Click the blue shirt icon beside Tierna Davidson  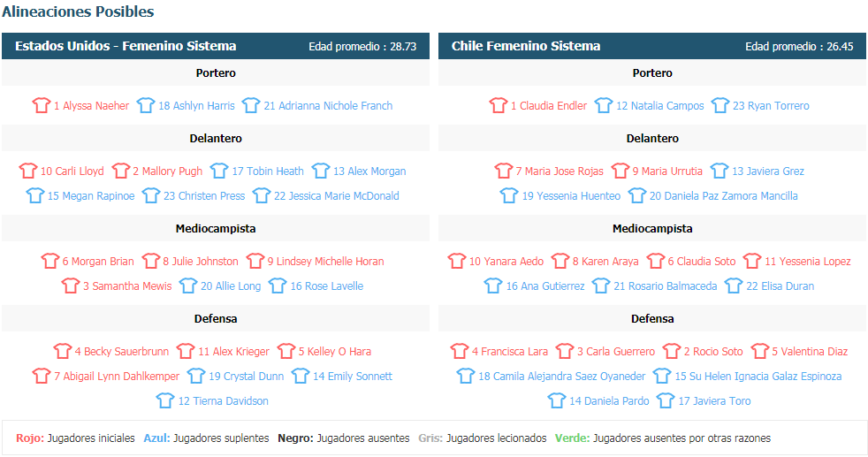[x=165, y=400]
